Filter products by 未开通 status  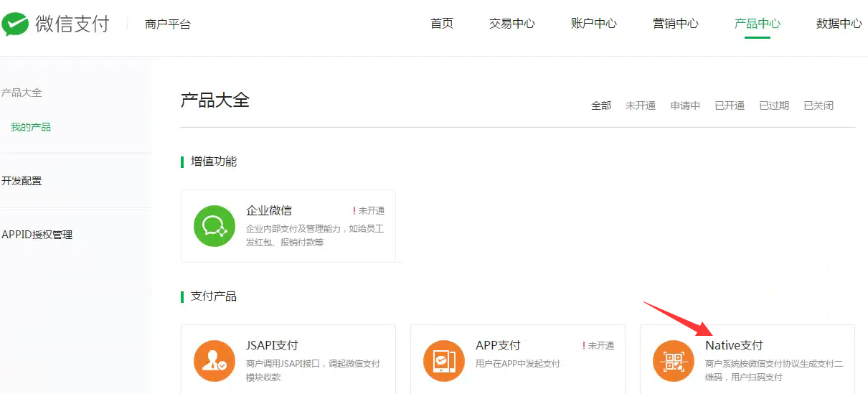(641, 105)
